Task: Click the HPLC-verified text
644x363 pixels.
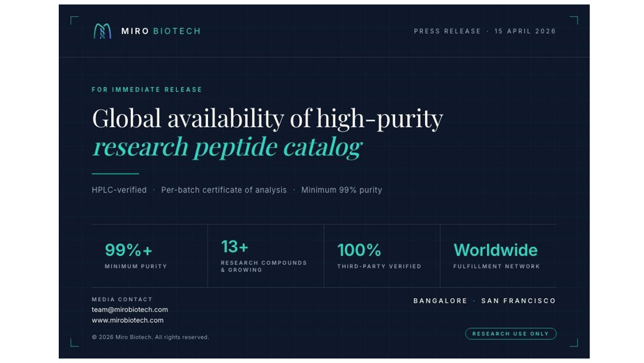Action: (119, 190)
